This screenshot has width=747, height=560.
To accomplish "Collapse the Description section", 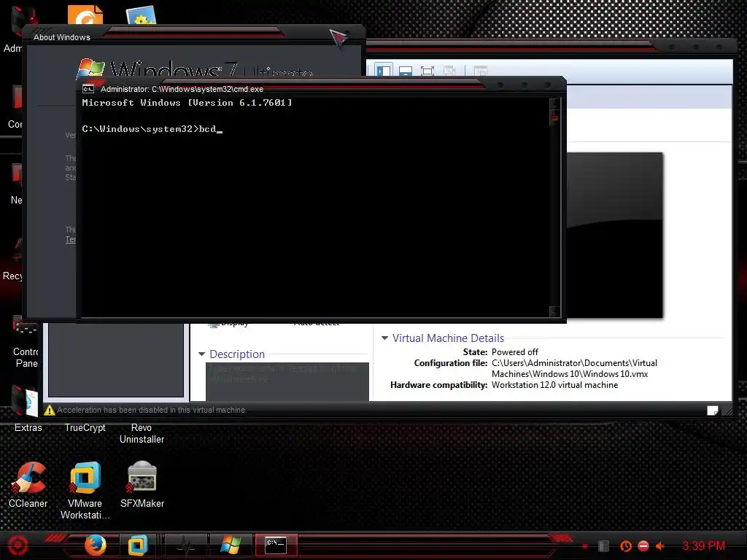I will [201, 354].
